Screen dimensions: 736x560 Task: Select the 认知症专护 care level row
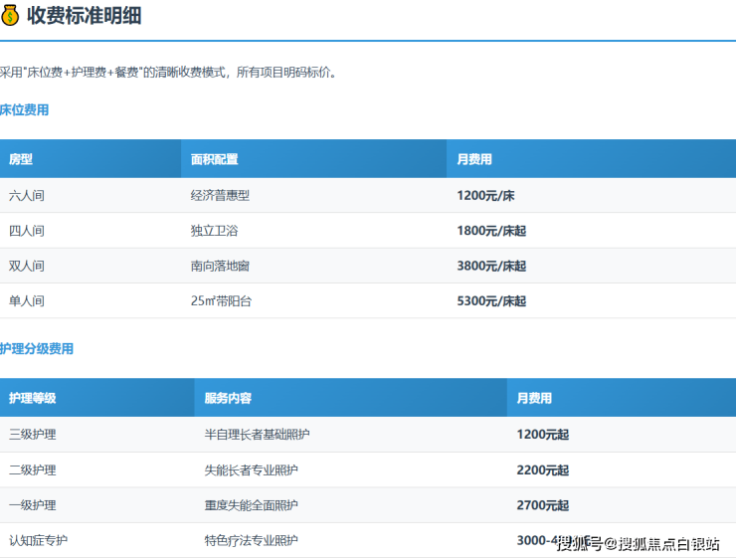(x=39, y=541)
